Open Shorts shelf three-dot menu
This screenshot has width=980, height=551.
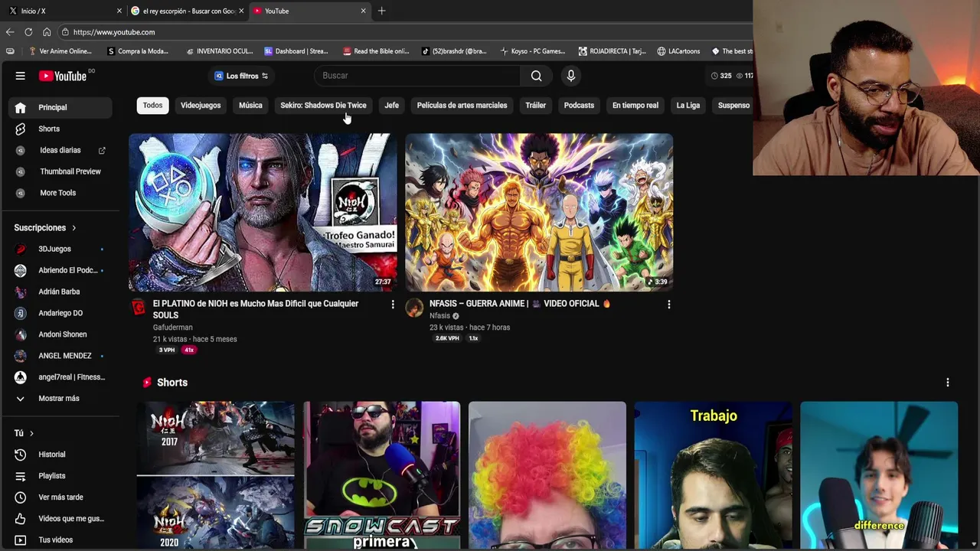tap(947, 383)
